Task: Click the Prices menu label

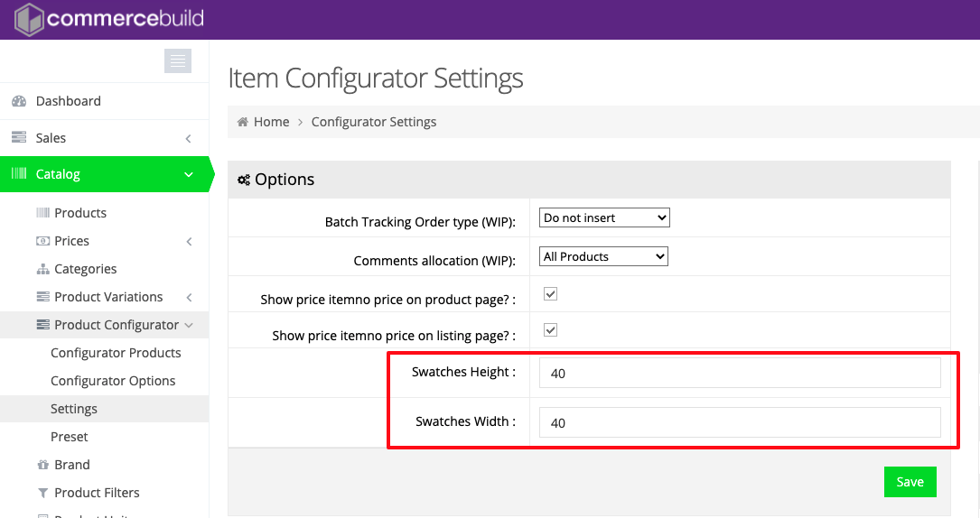Action: 72,241
